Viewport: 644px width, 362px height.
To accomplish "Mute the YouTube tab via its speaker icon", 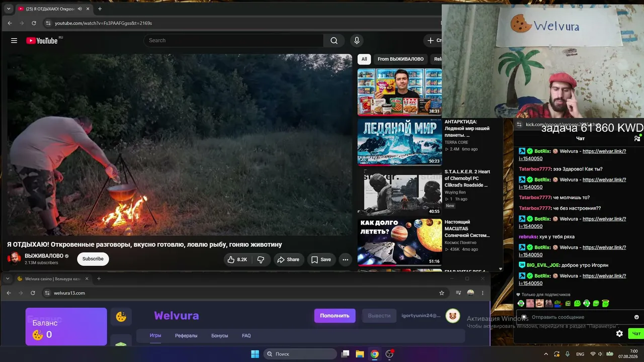I will coord(79,9).
